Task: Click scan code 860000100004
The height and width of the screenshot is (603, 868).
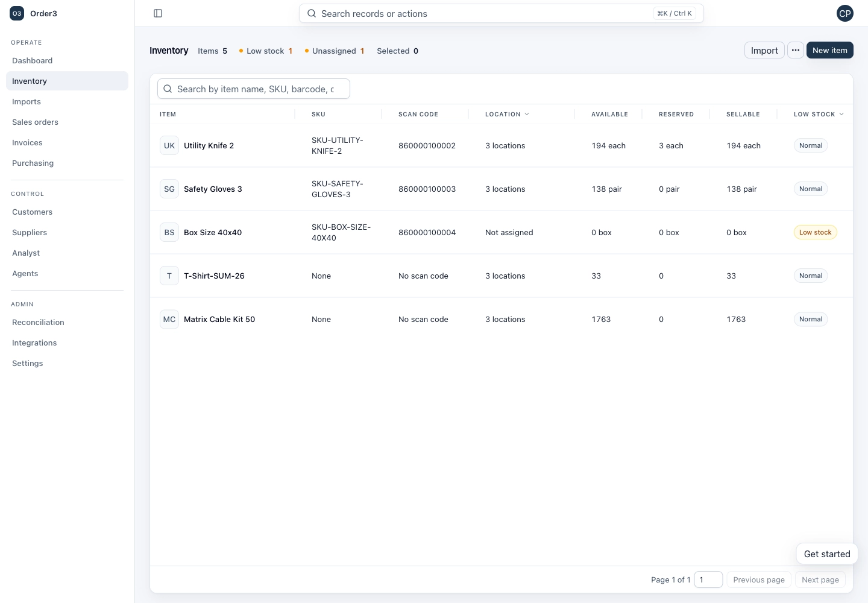Action: coord(427,232)
